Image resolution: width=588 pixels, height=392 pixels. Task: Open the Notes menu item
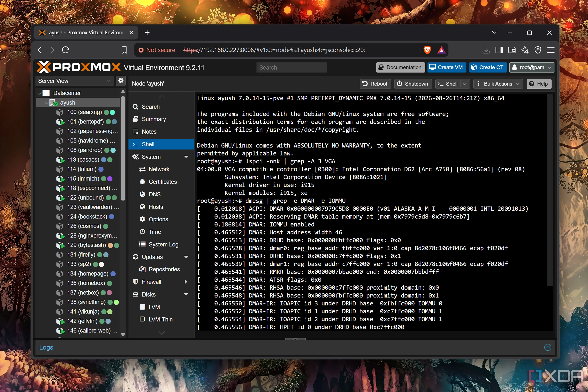[x=161, y=132]
